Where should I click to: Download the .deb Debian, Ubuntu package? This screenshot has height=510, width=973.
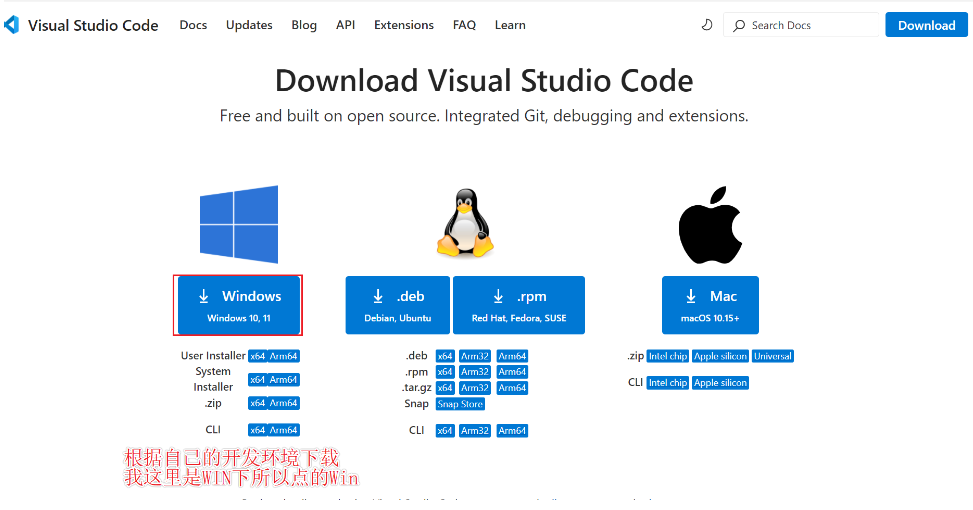pyautogui.click(x=398, y=305)
